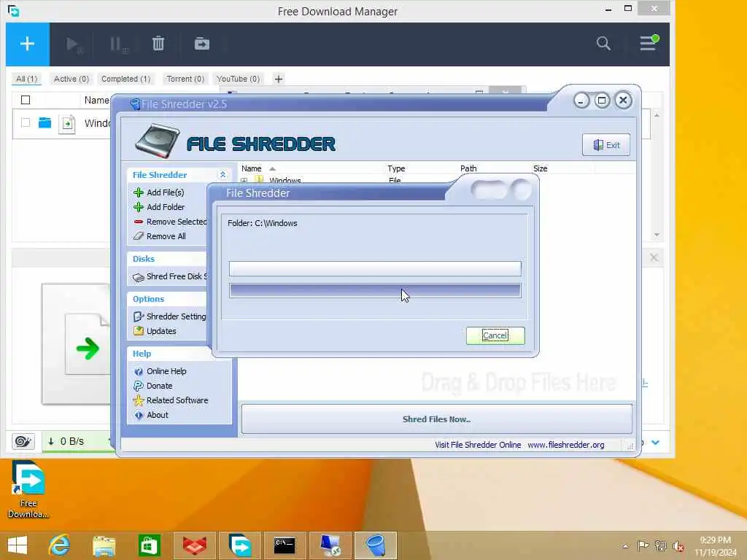
Task: Click the blue folder icon in download row
Action: [44, 122]
